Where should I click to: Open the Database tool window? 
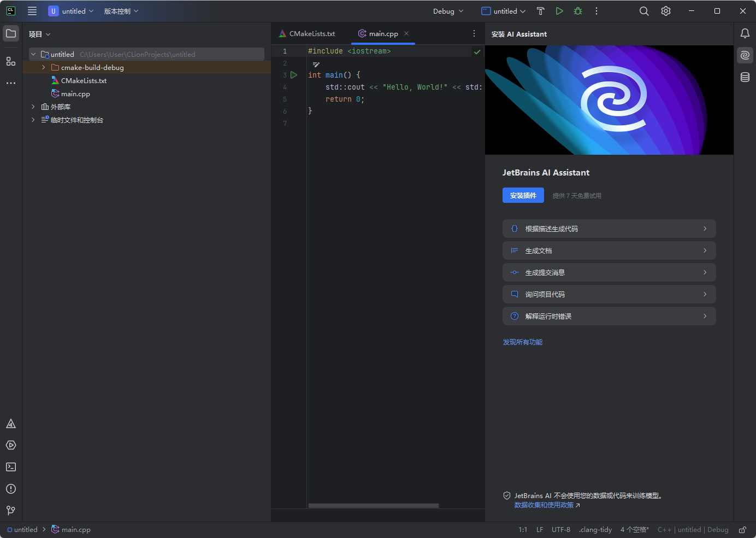point(745,77)
